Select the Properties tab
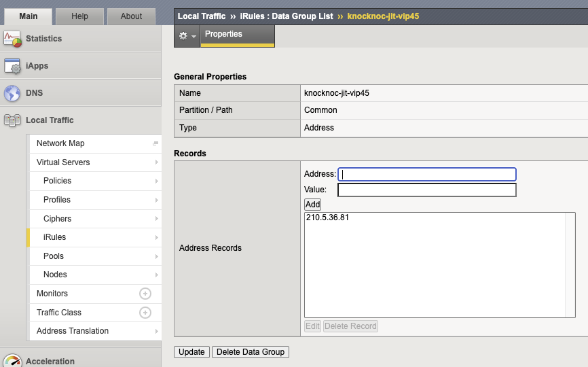The width and height of the screenshot is (588, 367). 238,35
